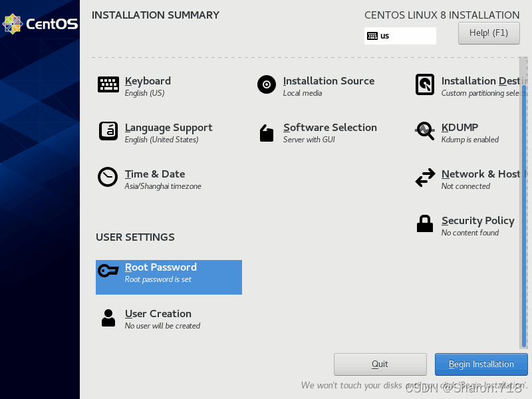Click 'Server with GUI' status text
This screenshot has height=399, width=532.
pyautogui.click(x=309, y=140)
